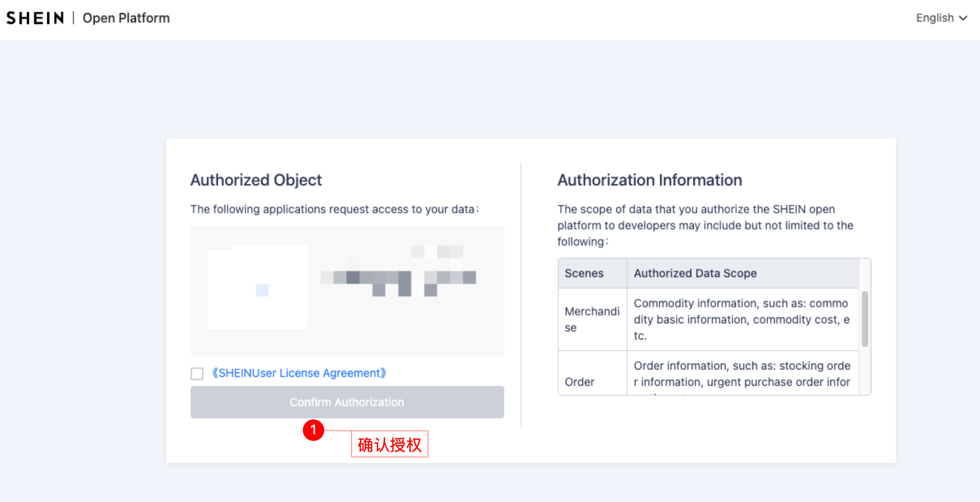980x502 pixels.
Task: Click the red number 1 badge
Action: click(313, 430)
